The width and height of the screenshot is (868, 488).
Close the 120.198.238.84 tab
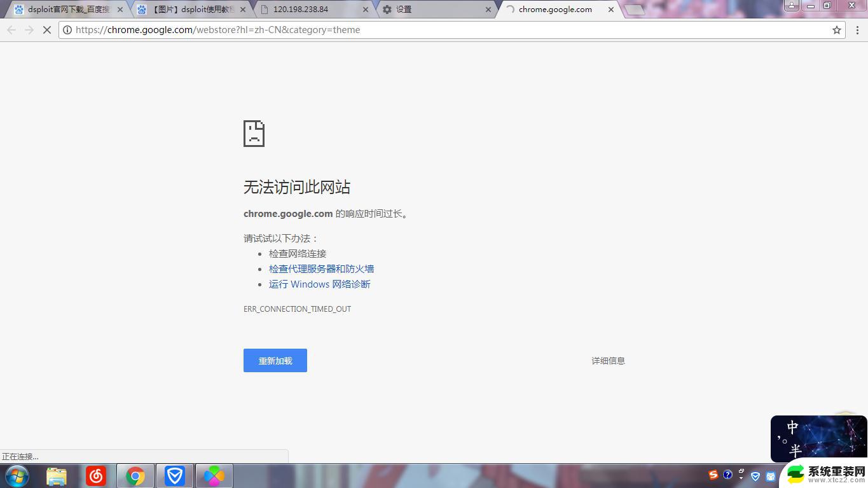pyautogui.click(x=366, y=10)
